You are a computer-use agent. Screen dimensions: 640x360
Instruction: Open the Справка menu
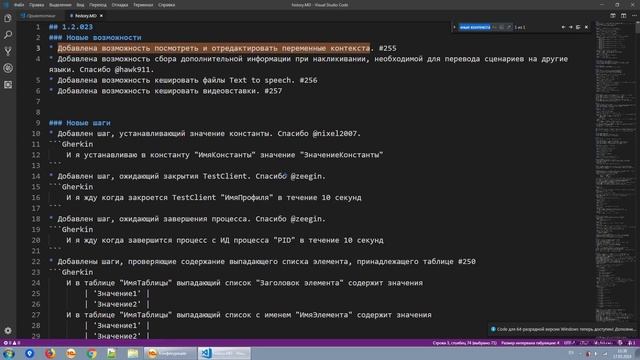click(x=166, y=5)
